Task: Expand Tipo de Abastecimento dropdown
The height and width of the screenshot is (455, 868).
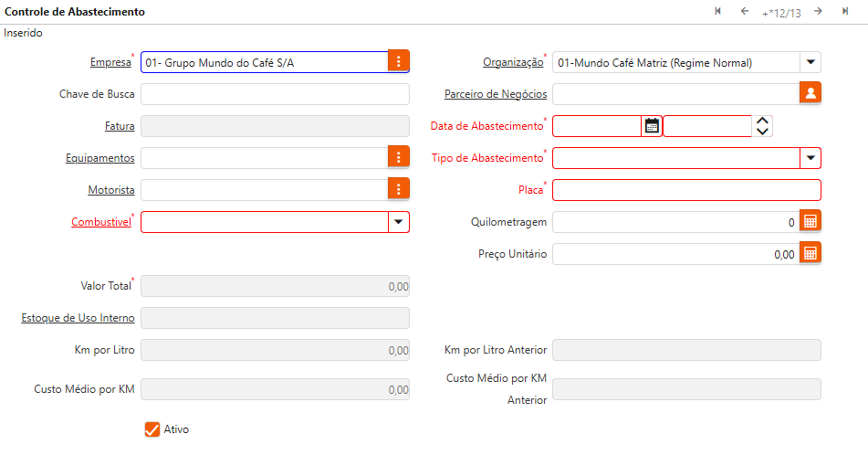Action: pyautogui.click(x=810, y=158)
